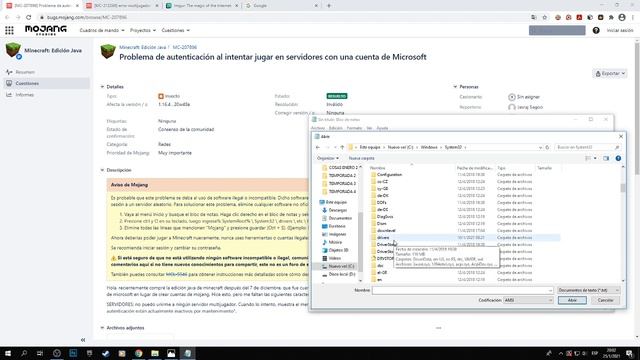Close the first Chrome tab MC-207896

[77, 6]
